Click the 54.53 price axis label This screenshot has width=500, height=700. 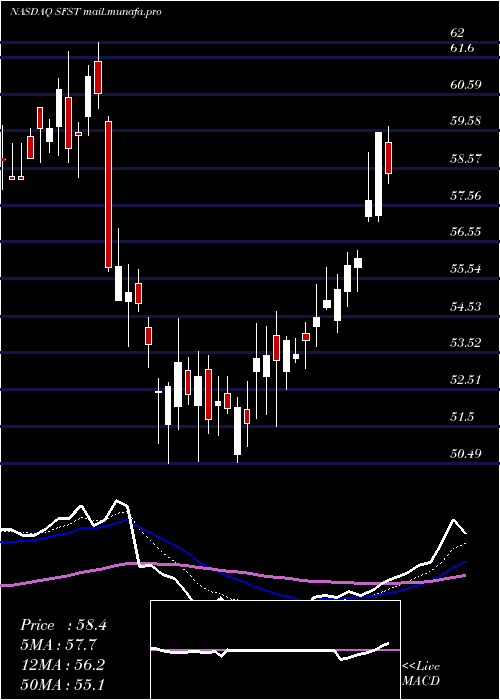click(x=466, y=306)
